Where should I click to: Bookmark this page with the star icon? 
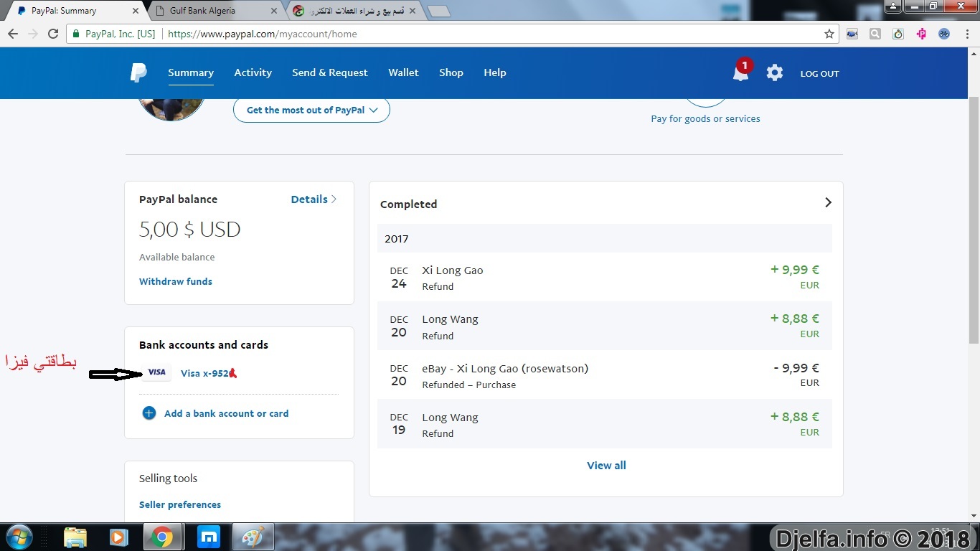click(x=829, y=34)
